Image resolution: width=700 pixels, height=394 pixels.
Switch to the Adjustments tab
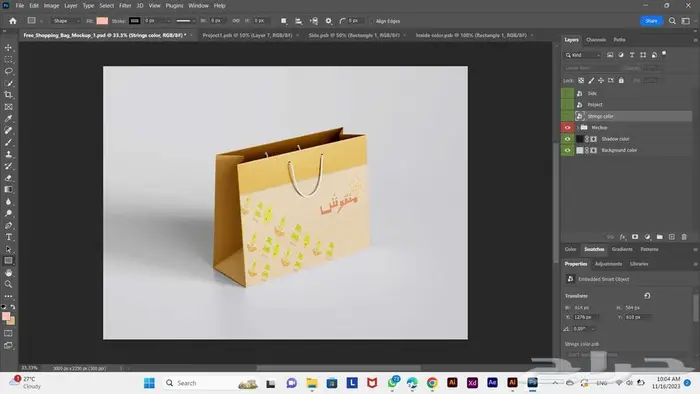(608, 264)
